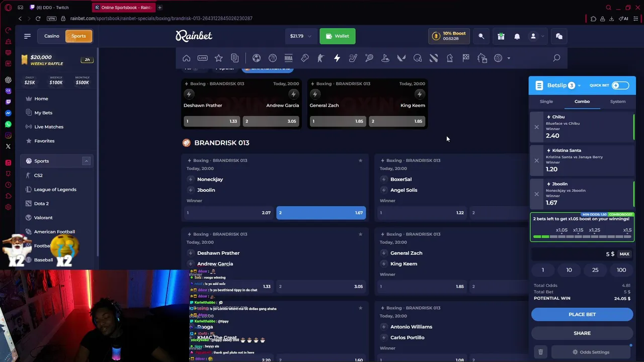Select the tennis racket sport icon

pos(369,58)
